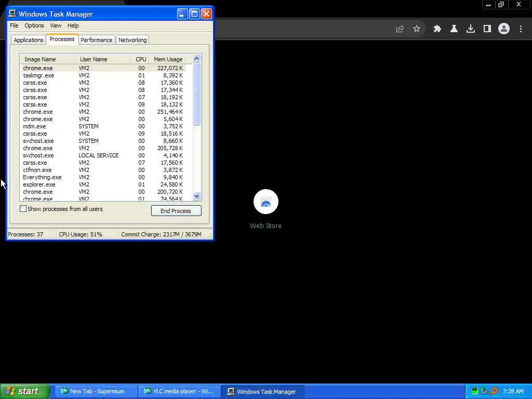Switch to the Networking tab

132,40
